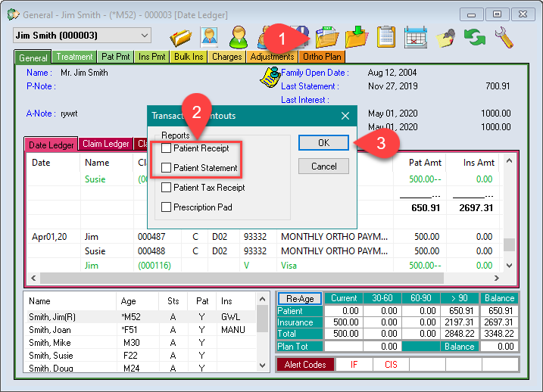543x392 pixels.
Task: Confirm printouts with the OK button
Action: [x=324, y=143]
